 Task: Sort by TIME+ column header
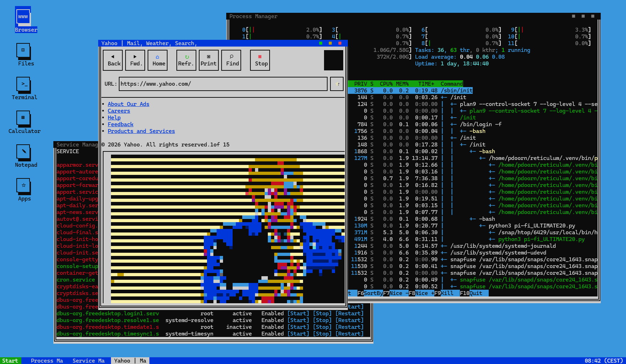pyautogui.click(x=426, y=84)
